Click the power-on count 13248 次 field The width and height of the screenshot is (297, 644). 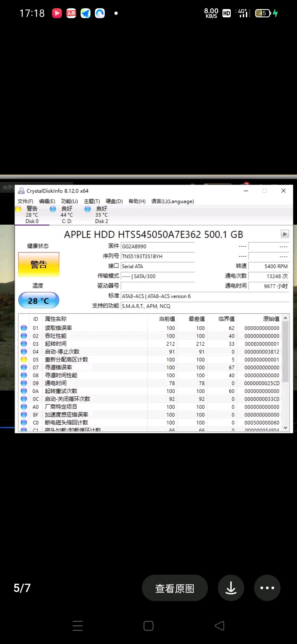point(269,276)
